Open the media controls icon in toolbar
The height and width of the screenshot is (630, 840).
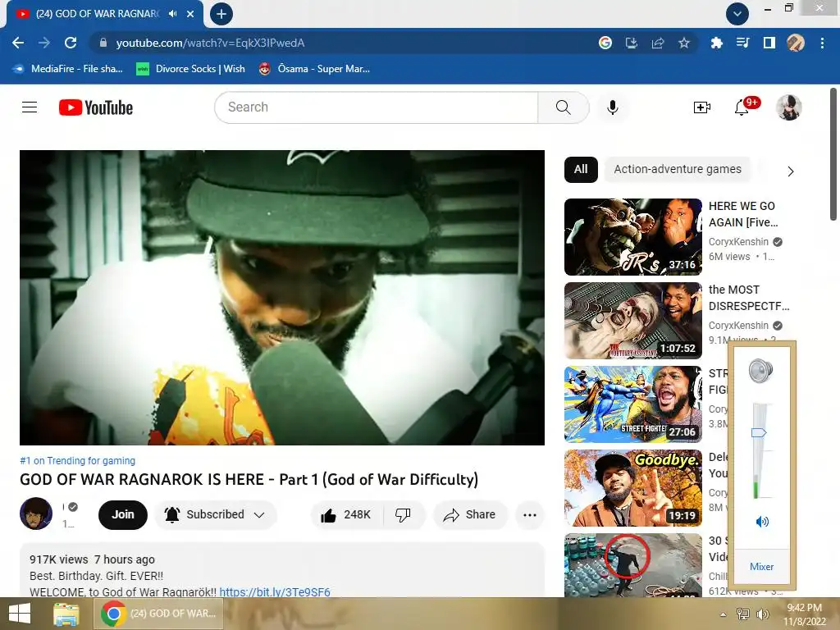[742, 43]
